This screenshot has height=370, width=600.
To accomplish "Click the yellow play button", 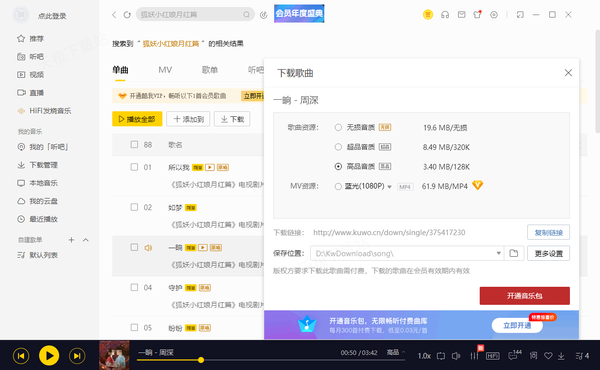I will 49,356.
